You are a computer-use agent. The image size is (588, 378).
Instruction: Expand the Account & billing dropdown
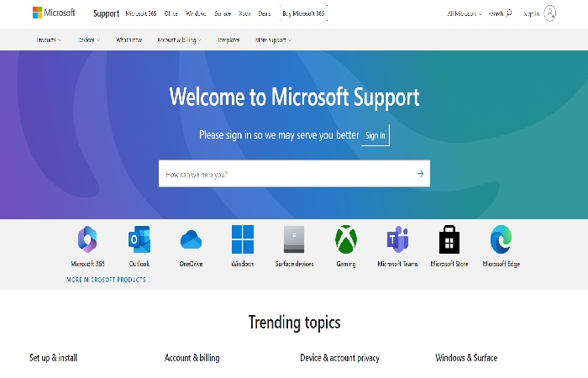click(x=179, y=39)
